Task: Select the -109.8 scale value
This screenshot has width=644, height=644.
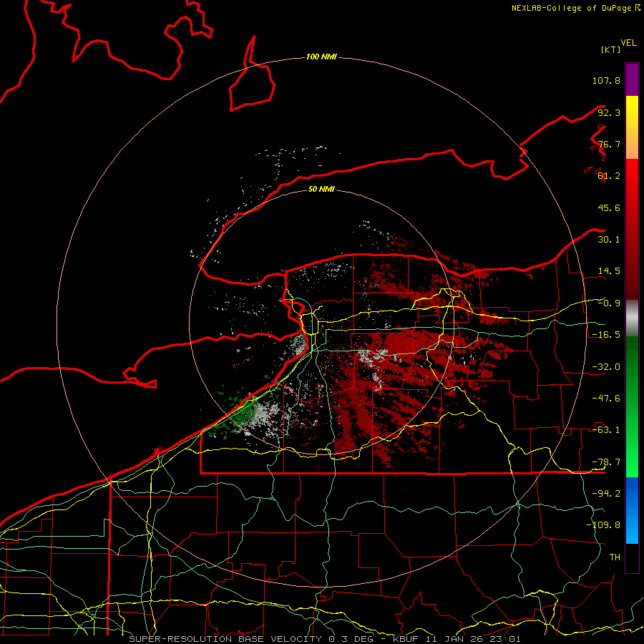Action: 605,525
